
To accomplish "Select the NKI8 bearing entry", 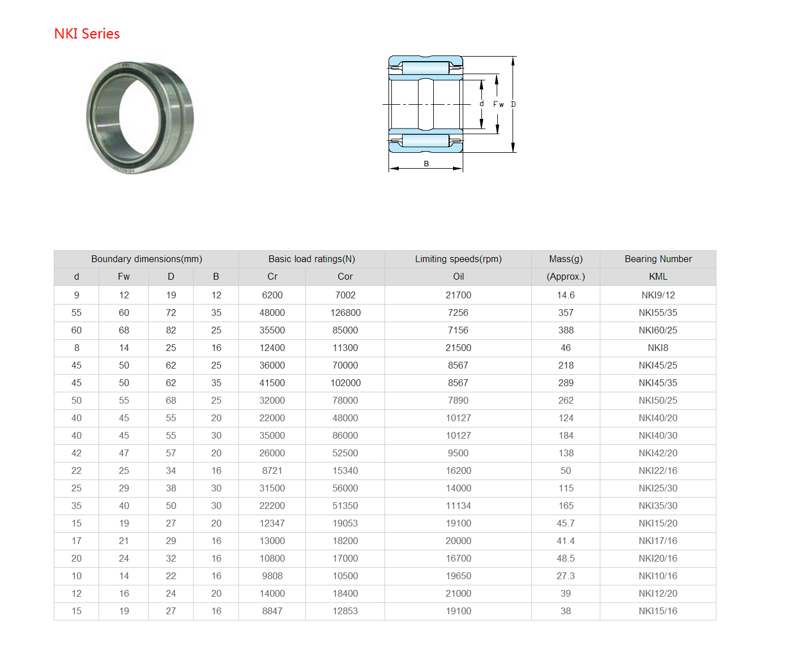I will tap(658, 348).
